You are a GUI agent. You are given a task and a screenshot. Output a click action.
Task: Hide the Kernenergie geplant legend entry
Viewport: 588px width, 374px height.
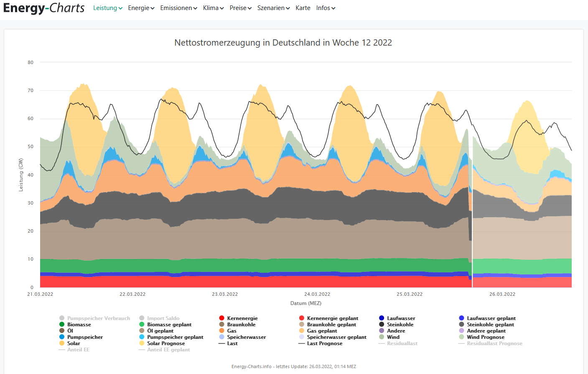coord(329,318)
